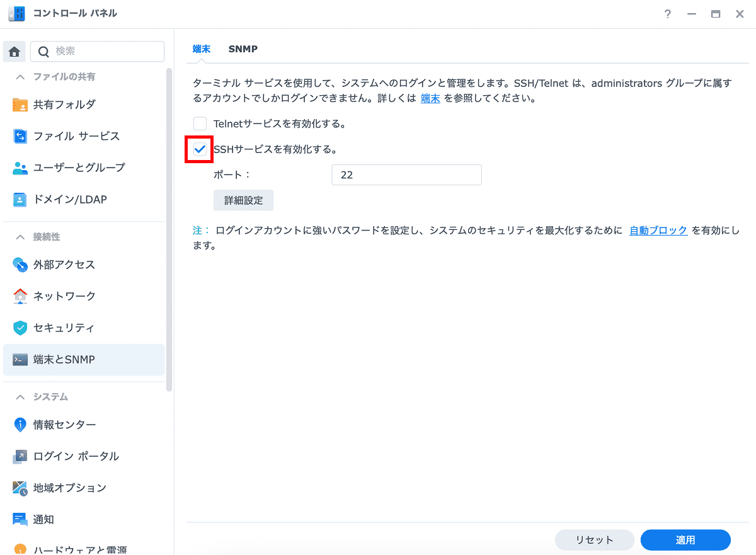The height and width of the screenshot is (555, 756).
Task: Click 適用 button
Action: pyautogui.click(x=685, y=540)
